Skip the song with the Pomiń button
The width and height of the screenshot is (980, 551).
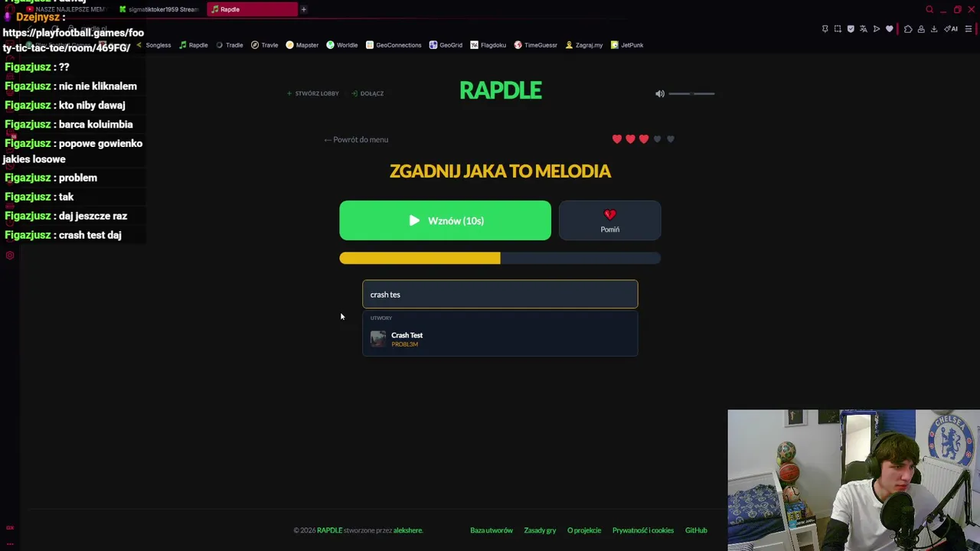point(609,220)
